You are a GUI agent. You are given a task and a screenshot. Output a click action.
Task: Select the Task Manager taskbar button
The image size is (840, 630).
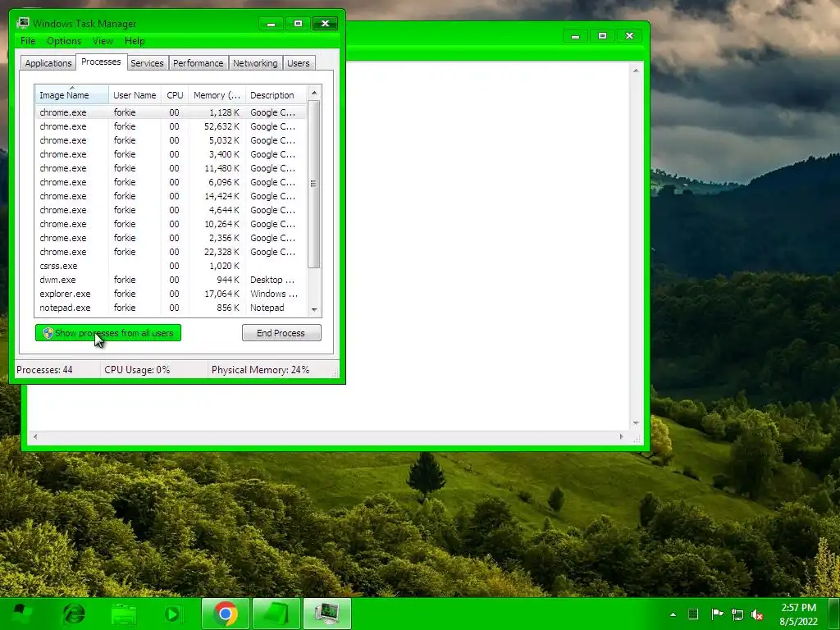point(326,614)
